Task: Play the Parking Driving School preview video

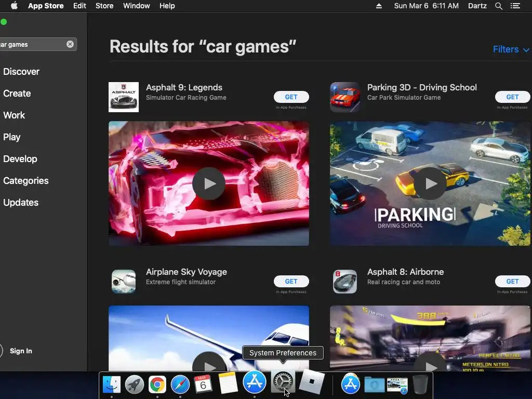Action: pos(430,183)
